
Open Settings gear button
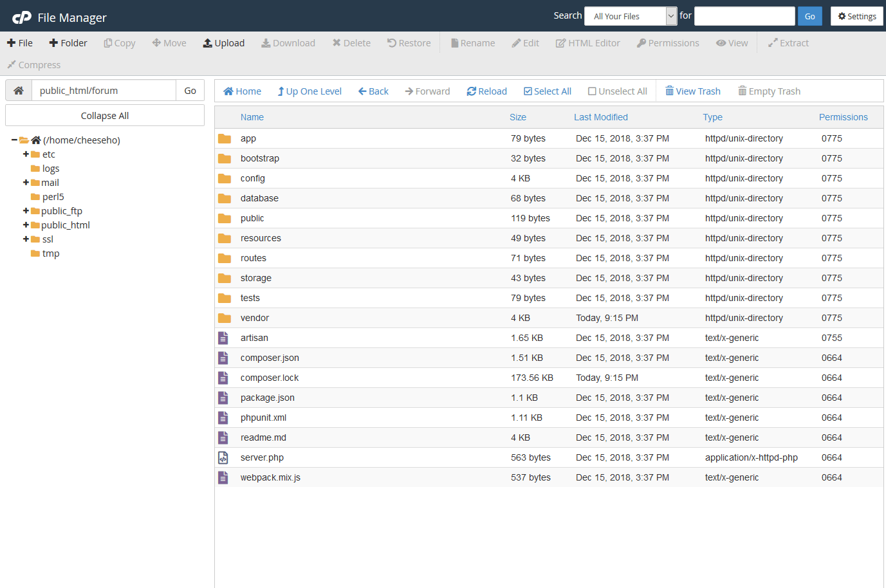pos(856,16)
